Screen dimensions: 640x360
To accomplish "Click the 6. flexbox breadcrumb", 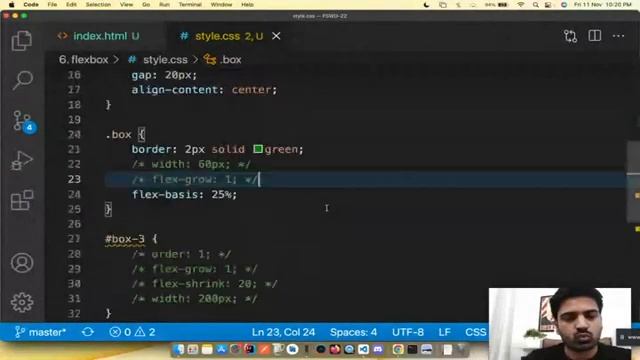I will 83,60.
